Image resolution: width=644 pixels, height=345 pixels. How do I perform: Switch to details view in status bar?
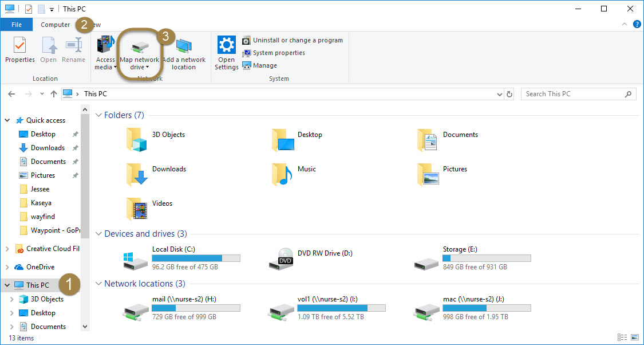click(622, 338)
